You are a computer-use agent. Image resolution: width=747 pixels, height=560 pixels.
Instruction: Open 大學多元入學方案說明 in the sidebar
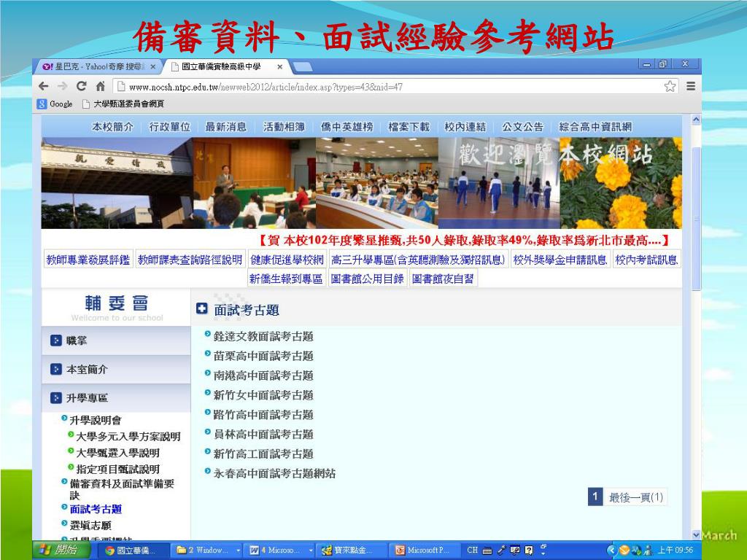[x=128, y=436]
